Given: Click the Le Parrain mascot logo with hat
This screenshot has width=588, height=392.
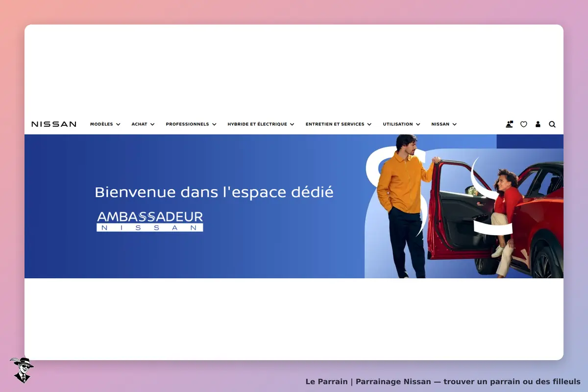Looking at the screenshot, I should click(21, 370).
